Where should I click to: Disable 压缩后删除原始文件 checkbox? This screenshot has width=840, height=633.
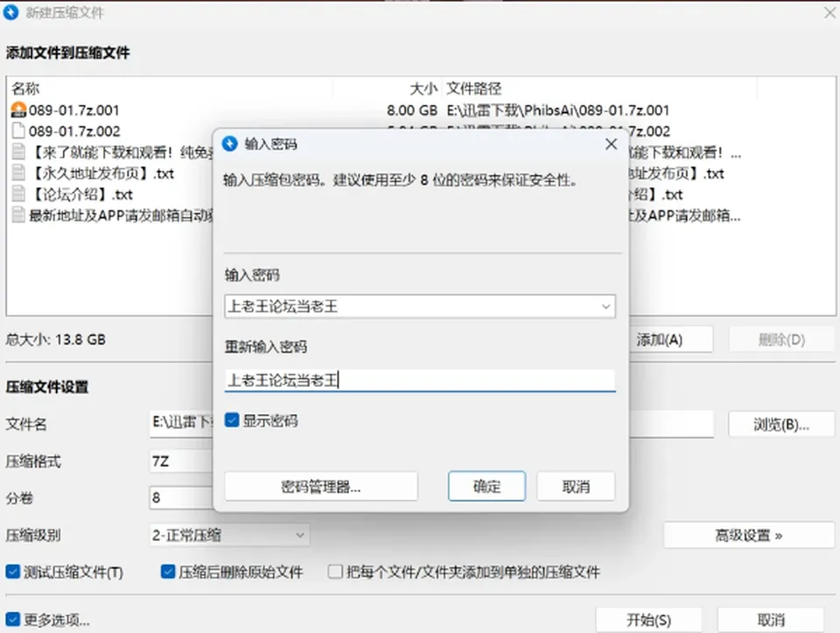(168, 572)
